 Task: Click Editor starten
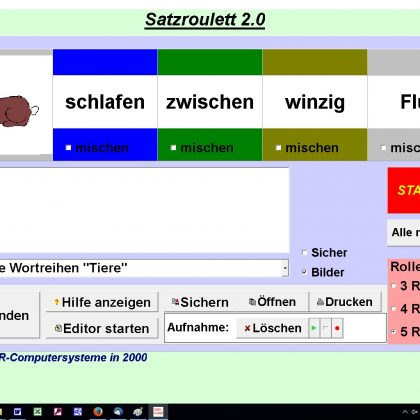click(102, 329)
